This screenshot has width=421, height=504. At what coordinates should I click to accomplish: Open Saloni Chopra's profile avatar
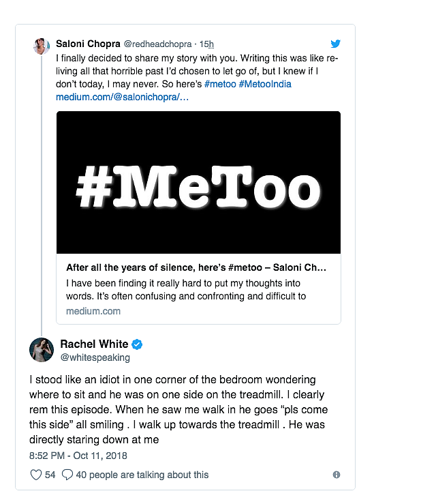click(42, 46)
